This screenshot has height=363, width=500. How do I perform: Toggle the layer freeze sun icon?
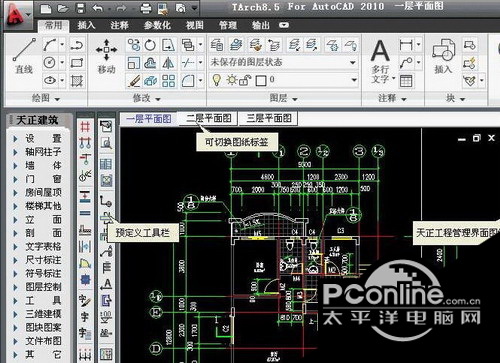point(231,80)
